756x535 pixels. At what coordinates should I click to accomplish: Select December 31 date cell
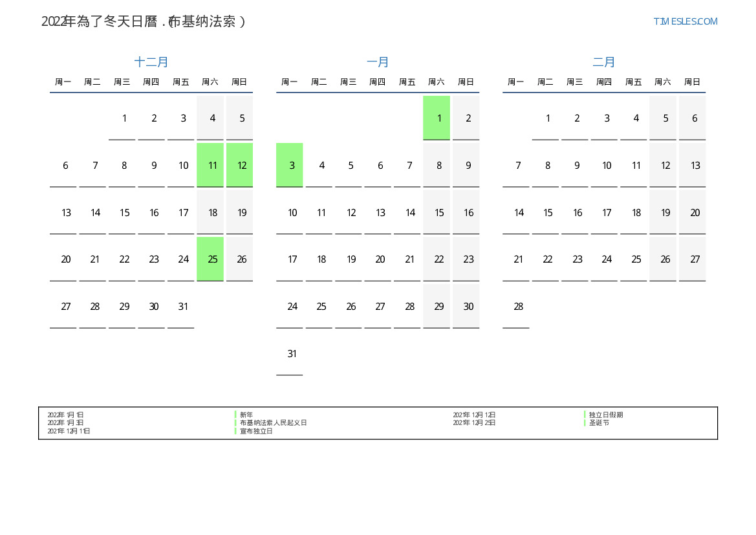181,307
